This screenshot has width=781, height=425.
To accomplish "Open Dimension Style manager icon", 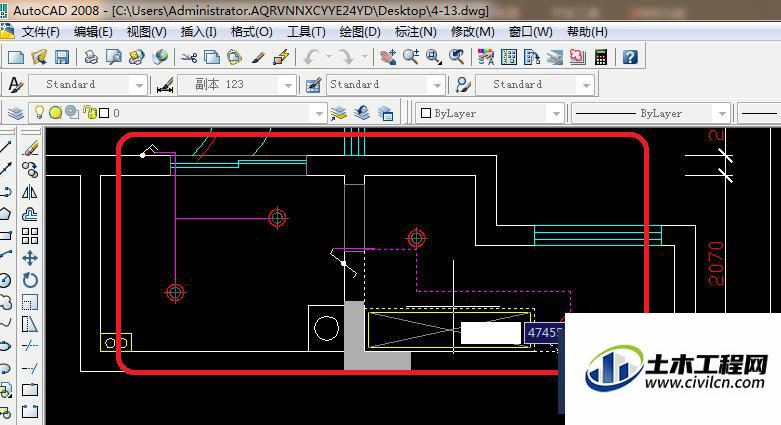I will [165, 85].
